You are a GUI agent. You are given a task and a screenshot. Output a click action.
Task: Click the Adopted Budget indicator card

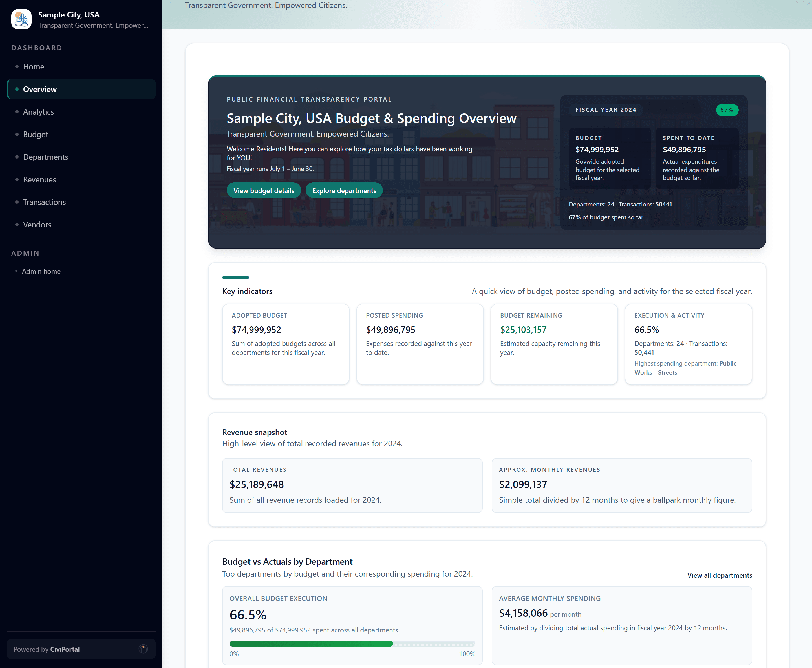285,344
